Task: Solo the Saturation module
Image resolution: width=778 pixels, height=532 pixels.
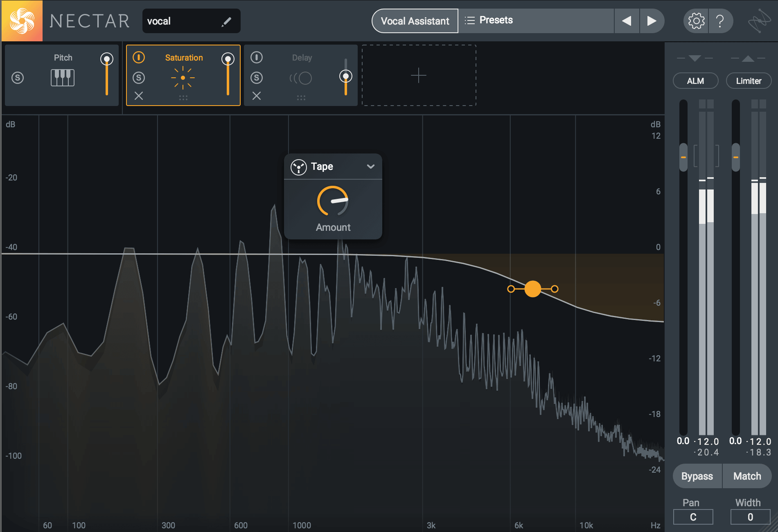Action: click(139, 77)
